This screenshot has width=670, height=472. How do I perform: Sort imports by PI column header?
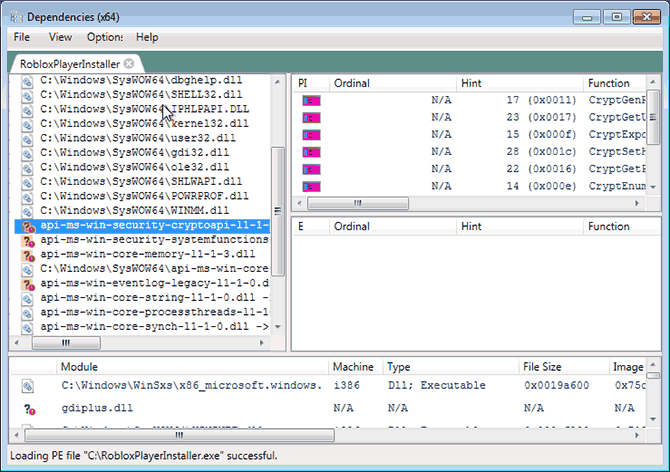click(311, 83)
